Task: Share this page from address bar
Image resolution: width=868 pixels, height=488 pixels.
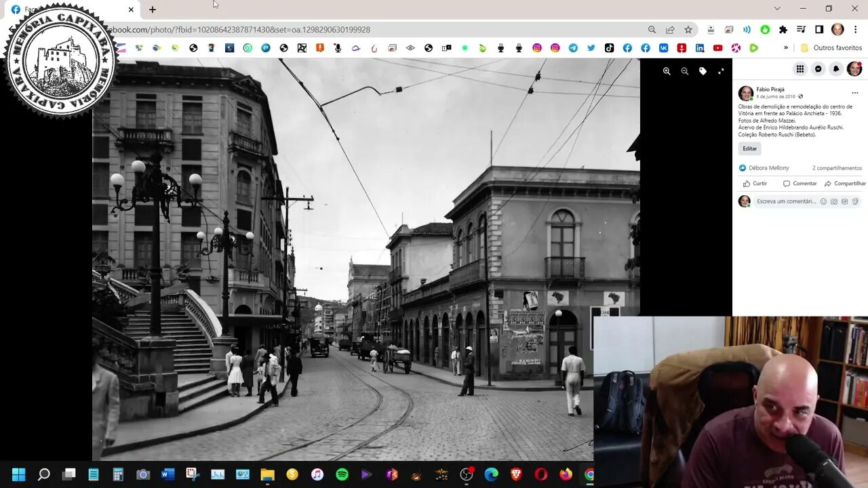Action: coord(670,30)
